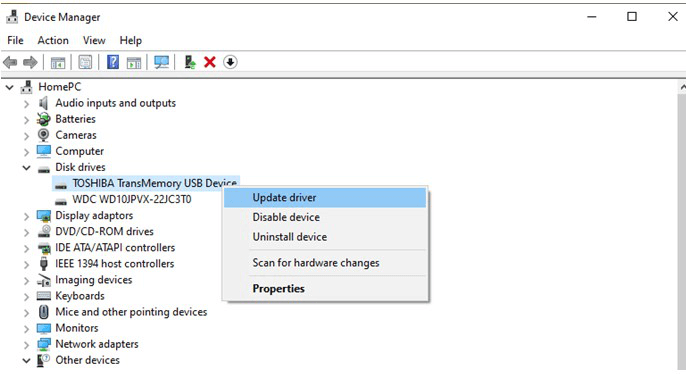Click the Disk drives category icon
The image size is (686, 374).
pyautogui.click(x=44, y=169)
